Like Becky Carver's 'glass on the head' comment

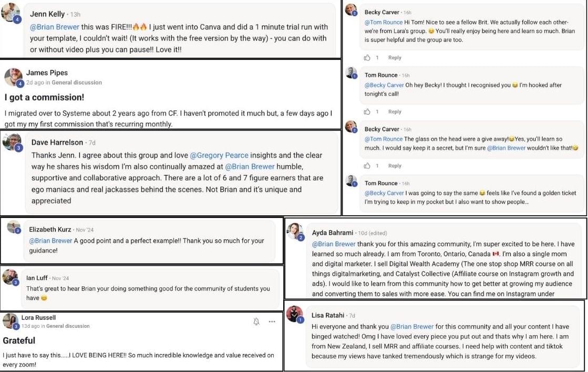tap(367, 166)
